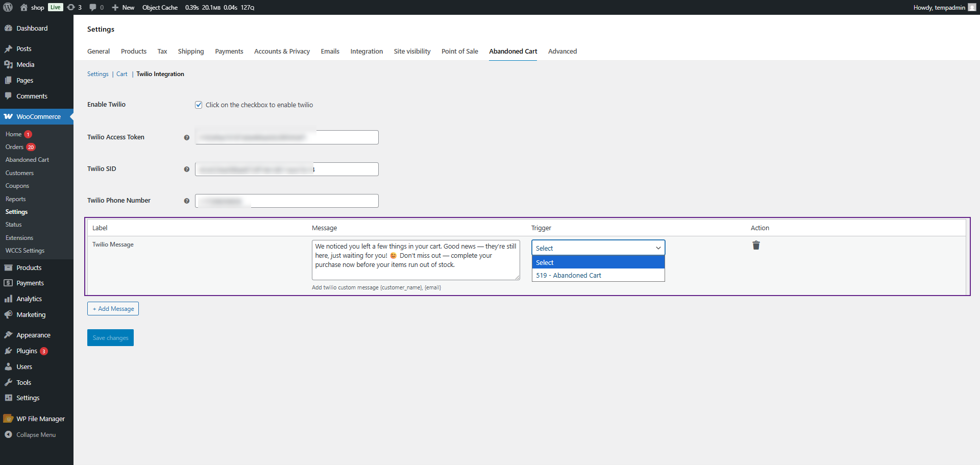Uncheck the Enable Twilio checkbox

click(x=199, y=105)
